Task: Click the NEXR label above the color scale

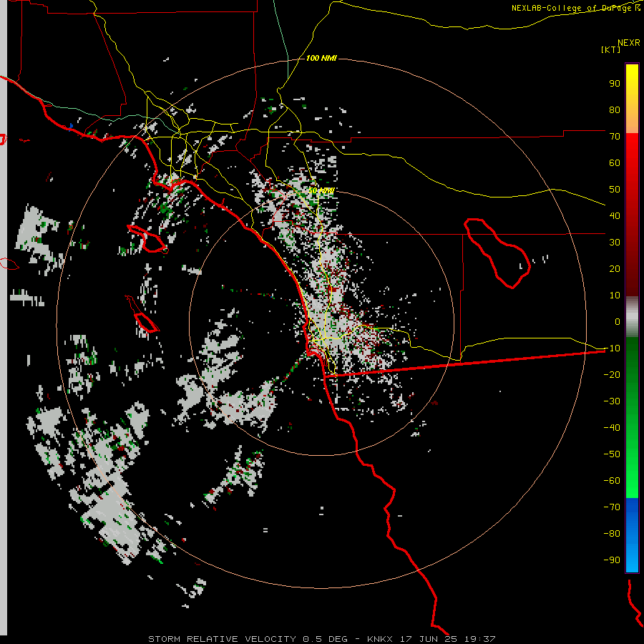Action: pos(629,43)
